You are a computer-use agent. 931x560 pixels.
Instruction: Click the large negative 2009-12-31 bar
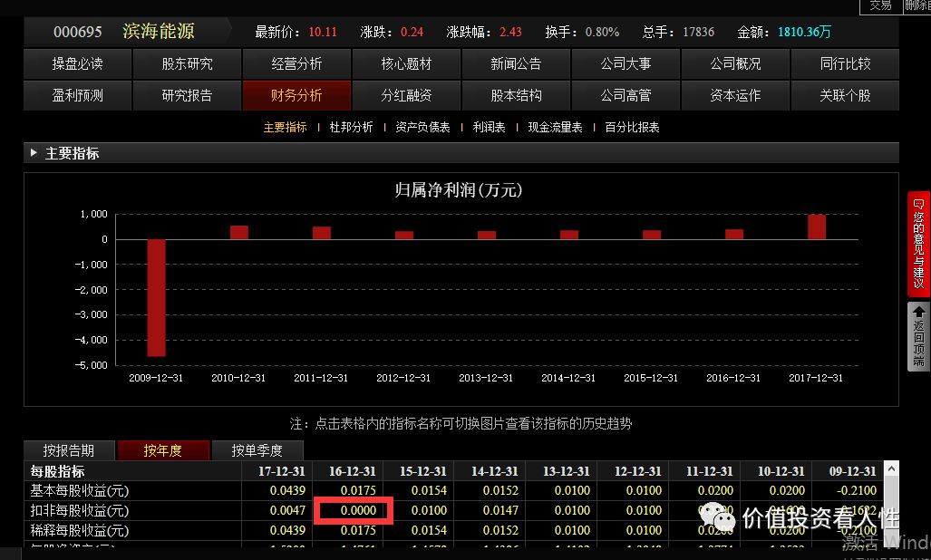pyautogui.click(x=155, y=299)
